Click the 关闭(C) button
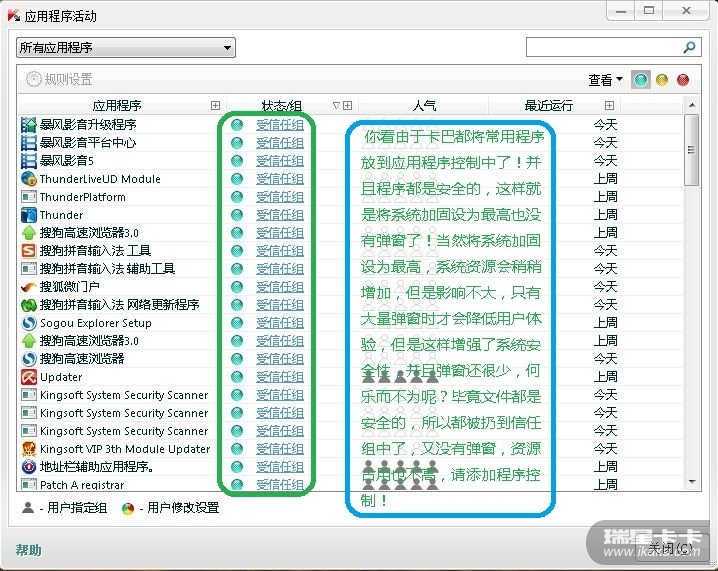 [670, 548]
